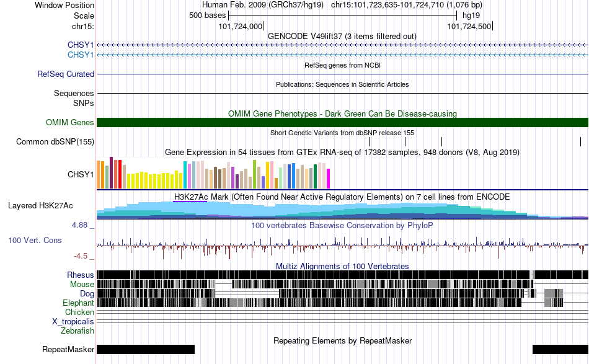Click the magenta bar in the GTEx expression chart

(328, 179)
